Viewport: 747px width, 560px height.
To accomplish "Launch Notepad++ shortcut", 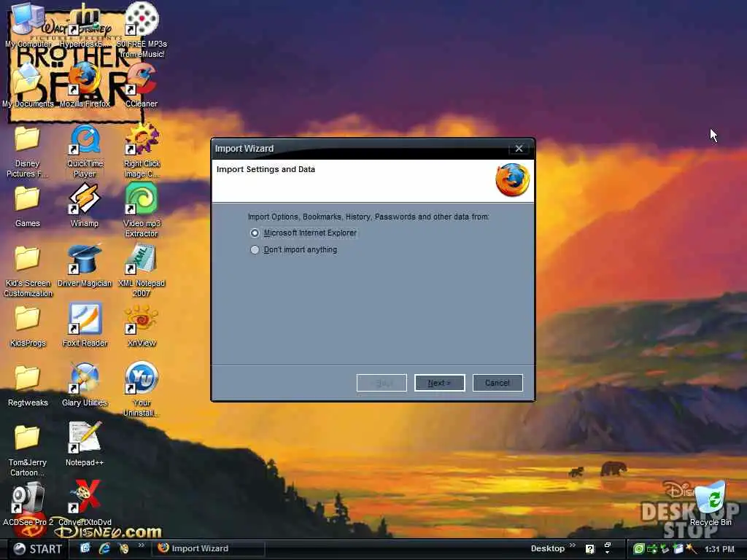I will pos(85,445).
